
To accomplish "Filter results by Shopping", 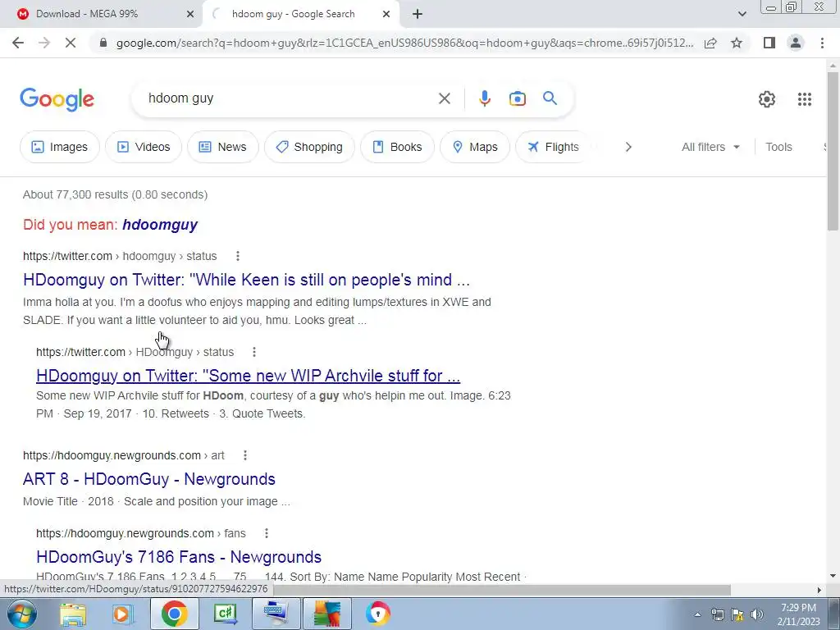I will coord(309,147).
